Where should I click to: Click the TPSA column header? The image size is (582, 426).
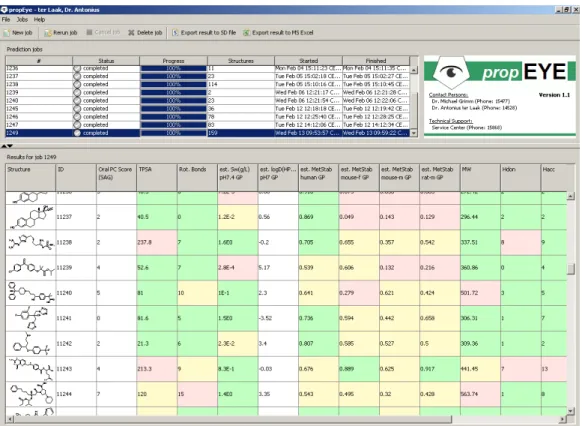pyautogui.click(x=157, y=178)
